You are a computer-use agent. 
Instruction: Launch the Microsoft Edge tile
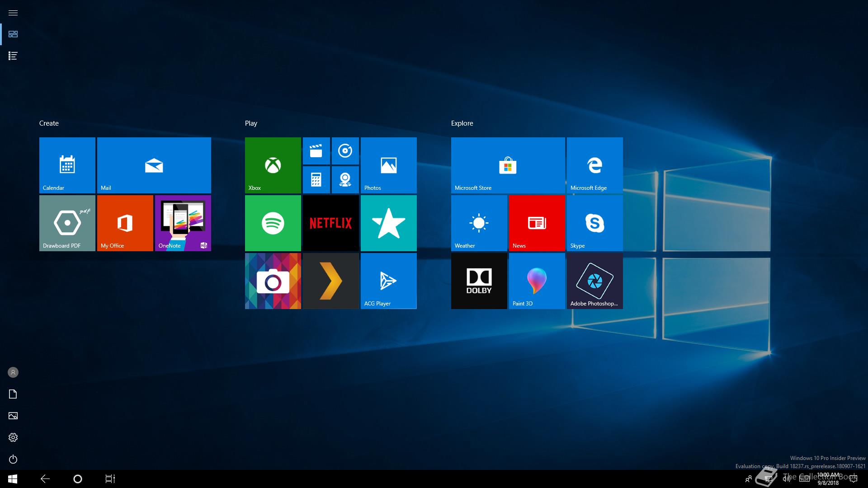tap(595, 165)
